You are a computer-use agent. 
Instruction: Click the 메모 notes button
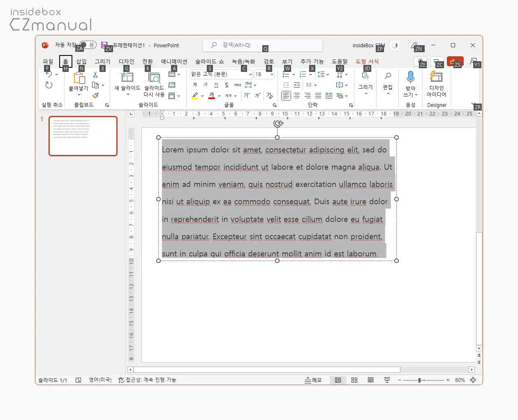pos(313,380)
